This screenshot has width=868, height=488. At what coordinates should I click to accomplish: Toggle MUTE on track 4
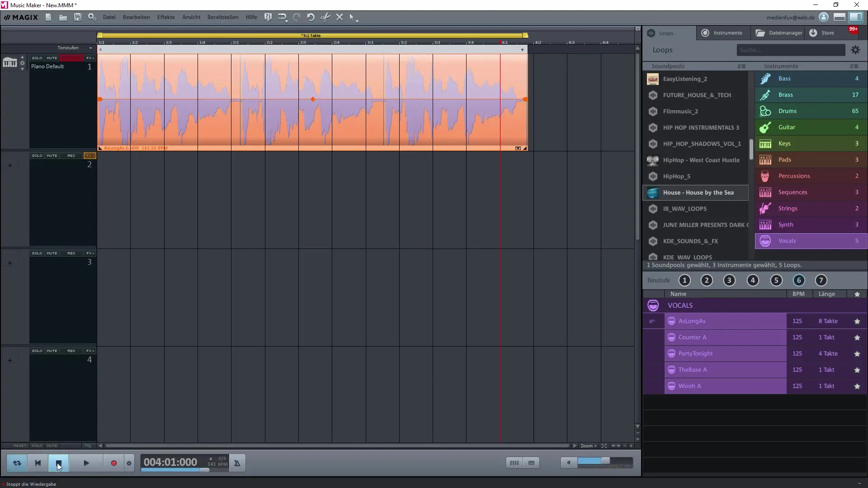point(52,351)
